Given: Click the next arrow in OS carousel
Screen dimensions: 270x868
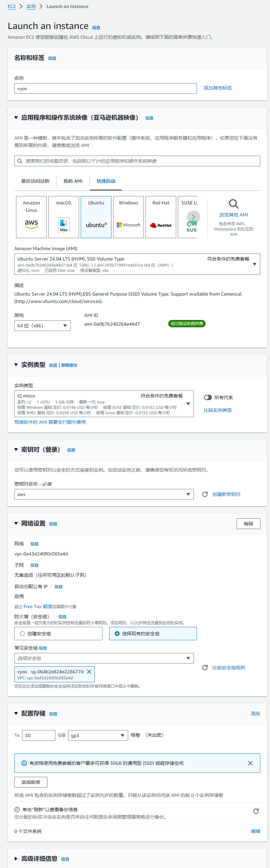Looking at the screenshot, I should (x=193, y=217).
